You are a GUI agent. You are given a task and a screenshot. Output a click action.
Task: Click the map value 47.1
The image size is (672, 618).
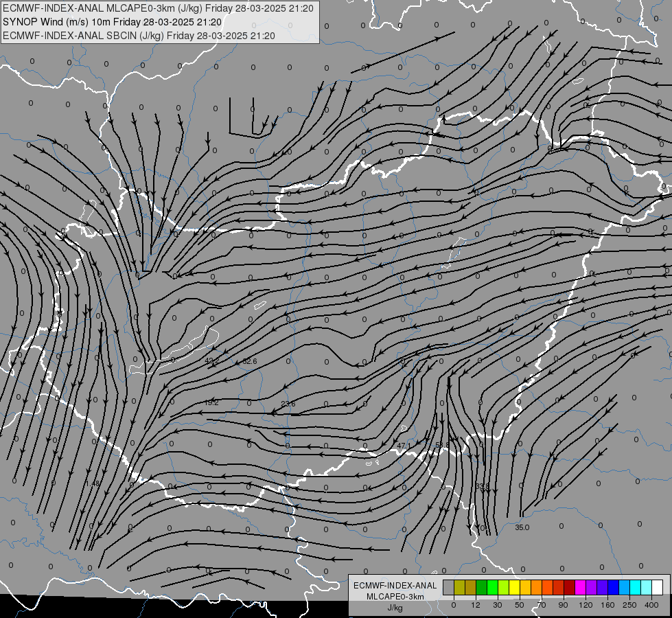[x=404, y=446]
